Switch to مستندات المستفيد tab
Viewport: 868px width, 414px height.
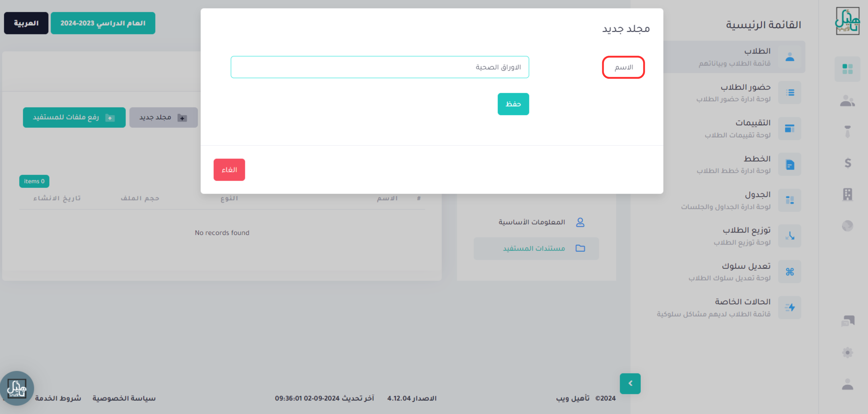click(x=536, y=248)
